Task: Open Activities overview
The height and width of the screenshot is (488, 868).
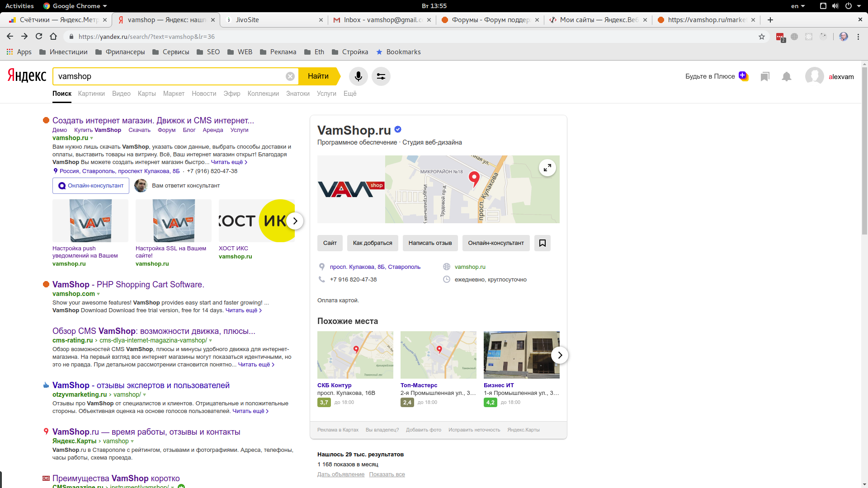Action: pos(19,6)
